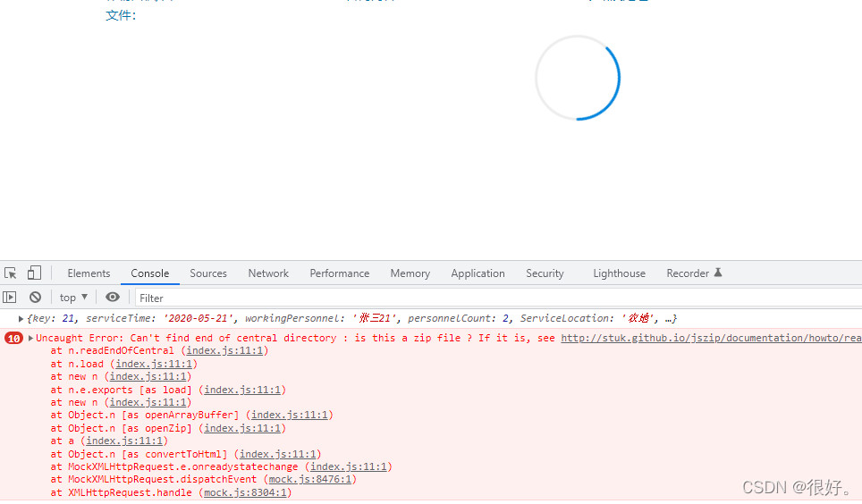Open the stuk.github.io jszip documentation link
The height and width of the screenshot is (504, 862).
pos(710,339)
